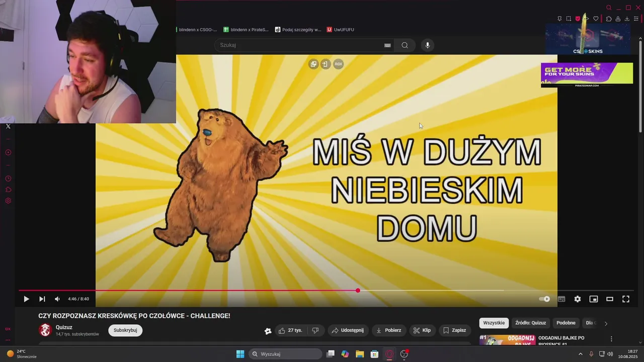Screen dimensions: 644x362
Task: Open the pinboard pin icon
Action: point(559,19)
